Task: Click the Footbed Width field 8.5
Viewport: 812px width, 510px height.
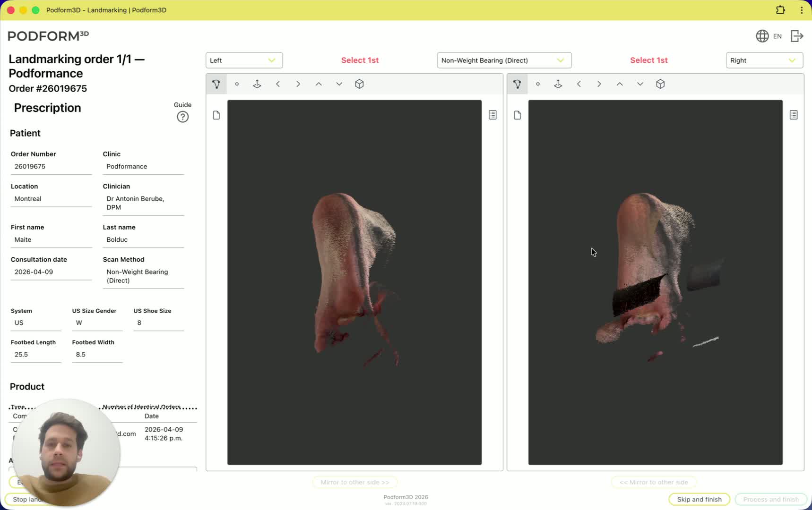Action: [97, 355]
